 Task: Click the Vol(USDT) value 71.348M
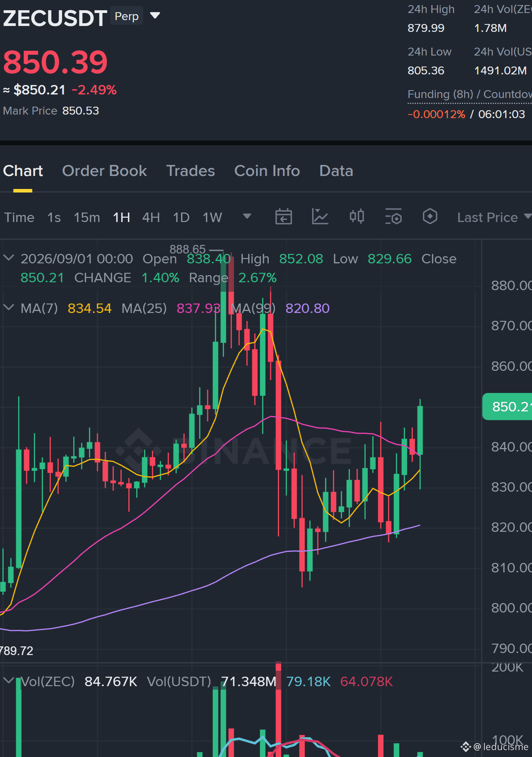click(x=249, y=681)
